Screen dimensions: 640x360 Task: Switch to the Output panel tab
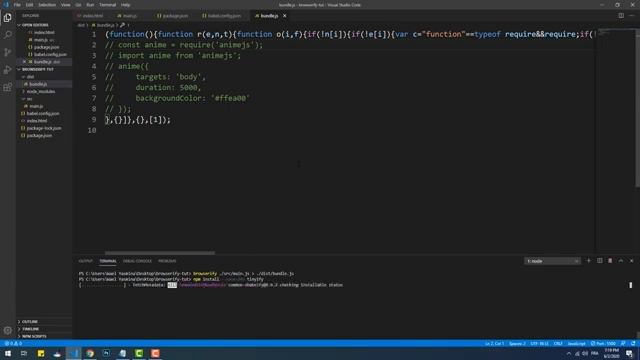(85, 261)
